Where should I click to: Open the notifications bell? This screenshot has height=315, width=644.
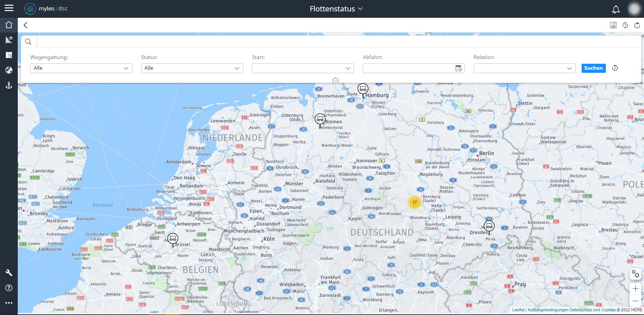click(x=616, y=9)
